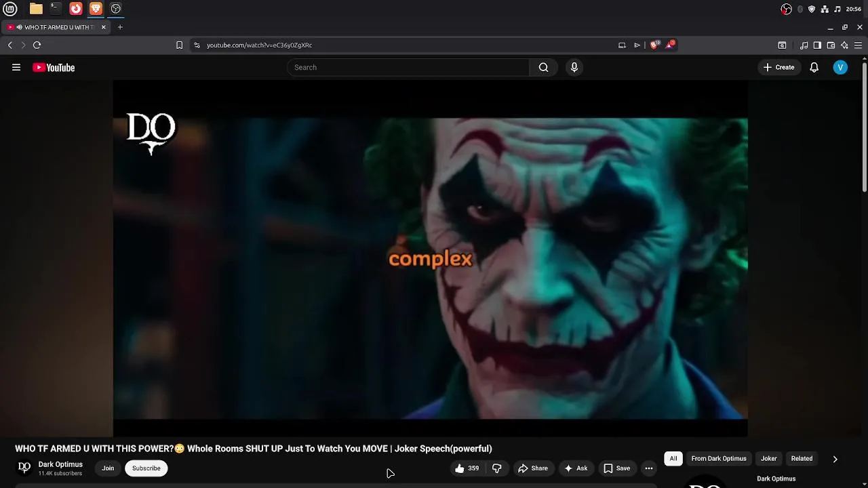868x488 pixels.
Task: Open the music note sound tray icon
Action: [837, 9]
